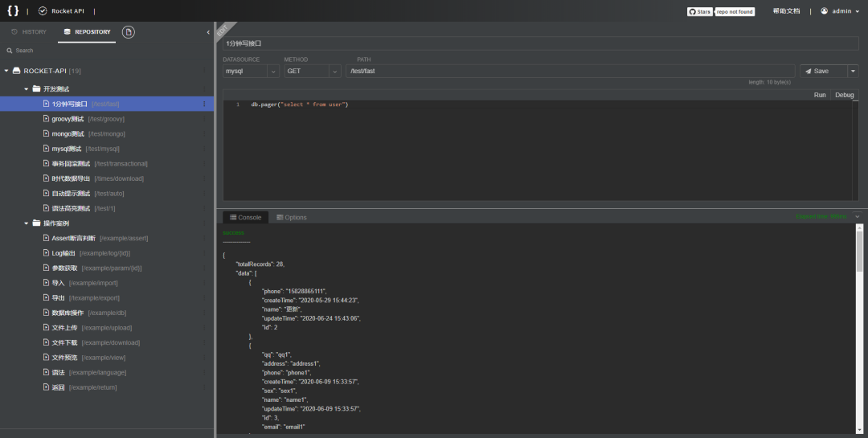868x438 pixels.
Task: Collapse sidebar using the left chevron
Action: (x=208, y=32)
